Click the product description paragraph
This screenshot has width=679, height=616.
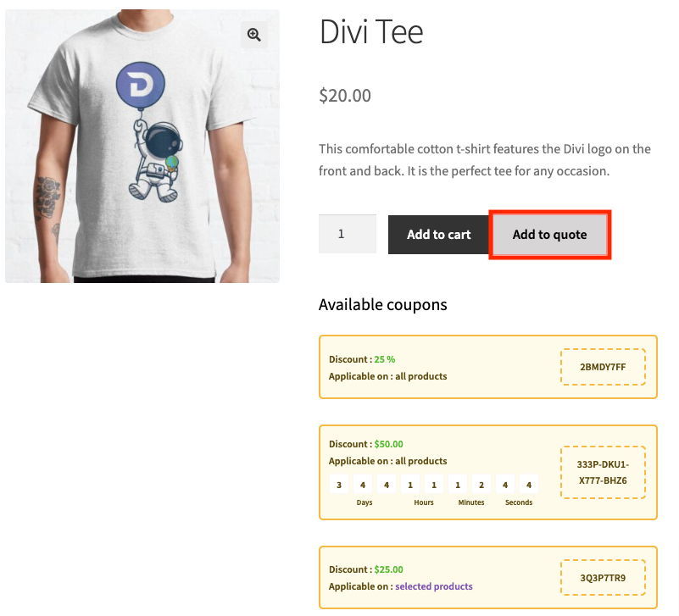[x=484, y=160]
